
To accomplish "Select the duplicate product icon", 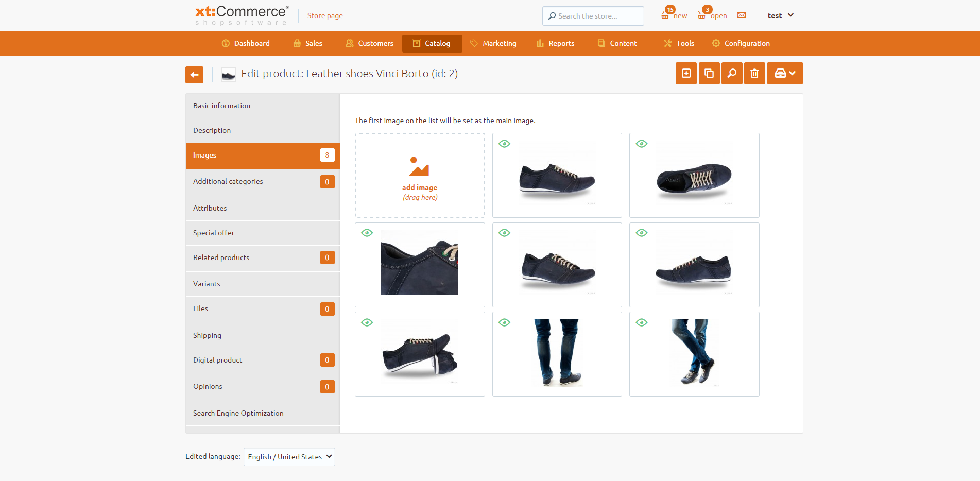I will 709,73.
